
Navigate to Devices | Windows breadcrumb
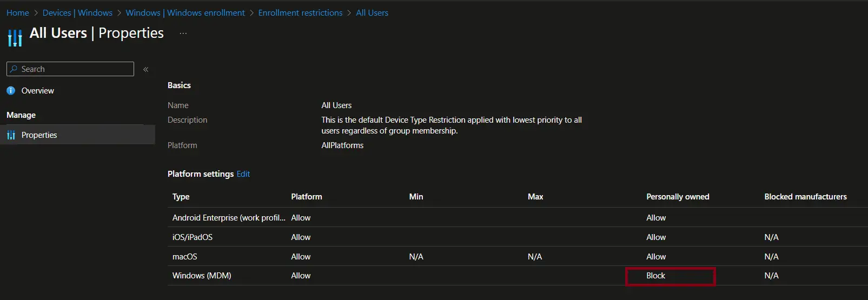tap(77, 13)
